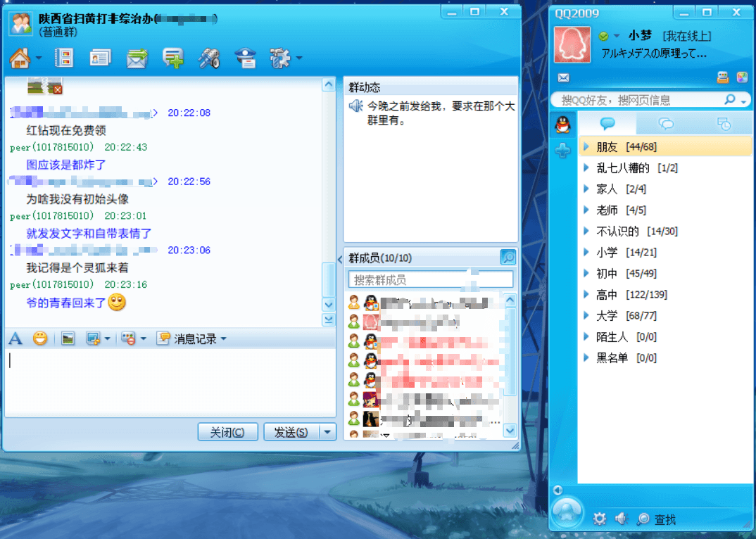Open QQ2009 main menu round button
The height and width of the screenshot is (539, 756).
coord(567,512)
